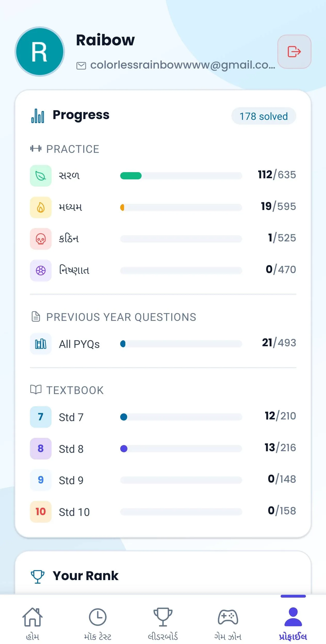Click the Std 9 blue badge
Screen dimensions: 326x644
(41, 480)
